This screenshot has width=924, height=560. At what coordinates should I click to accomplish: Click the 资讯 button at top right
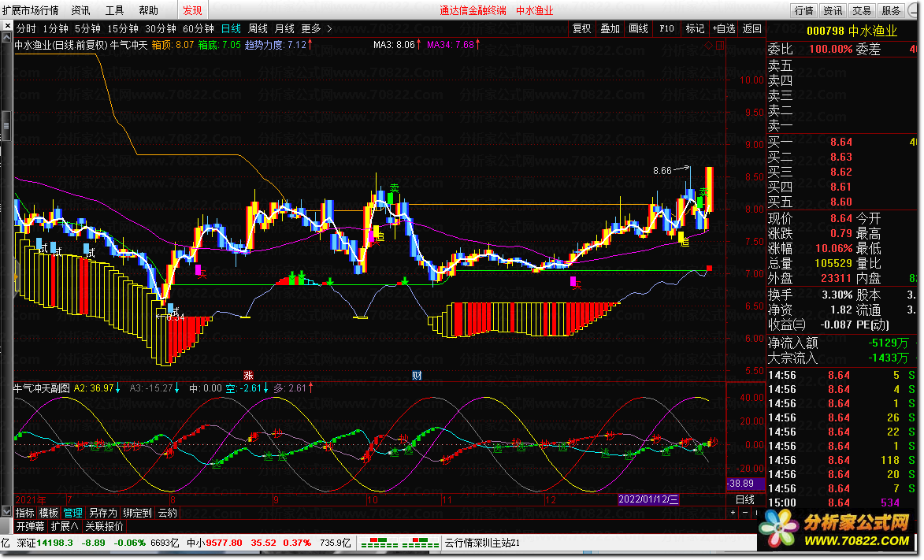tap(833, 10)
